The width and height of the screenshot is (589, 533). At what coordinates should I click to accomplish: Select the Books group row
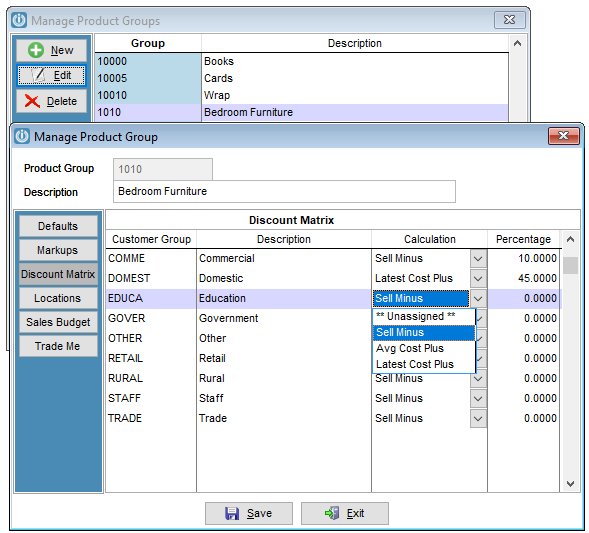pos(301,61)
